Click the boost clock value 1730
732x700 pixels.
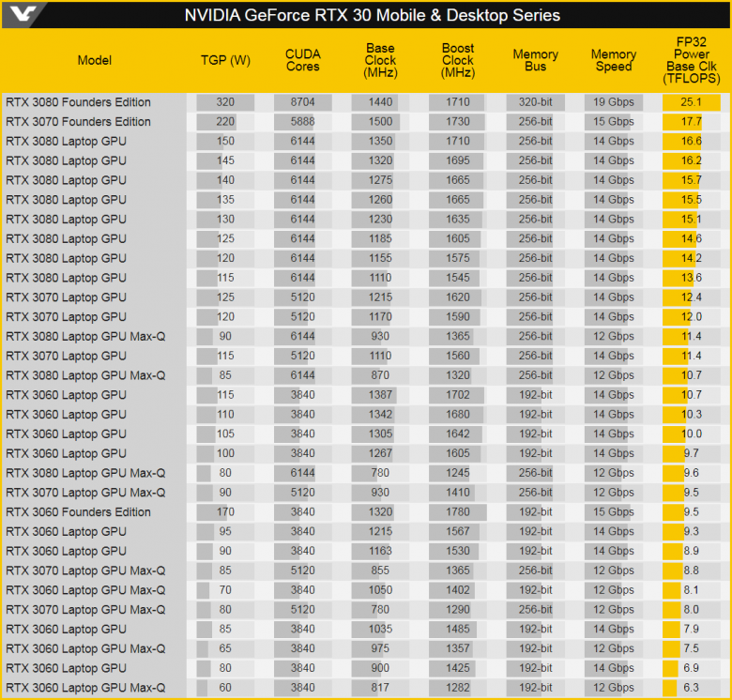[x=458, y=122]
